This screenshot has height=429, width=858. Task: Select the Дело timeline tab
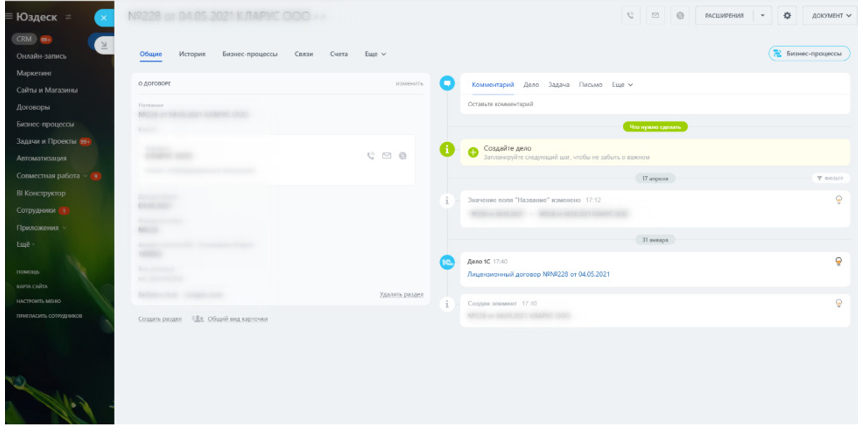point(531,85)
